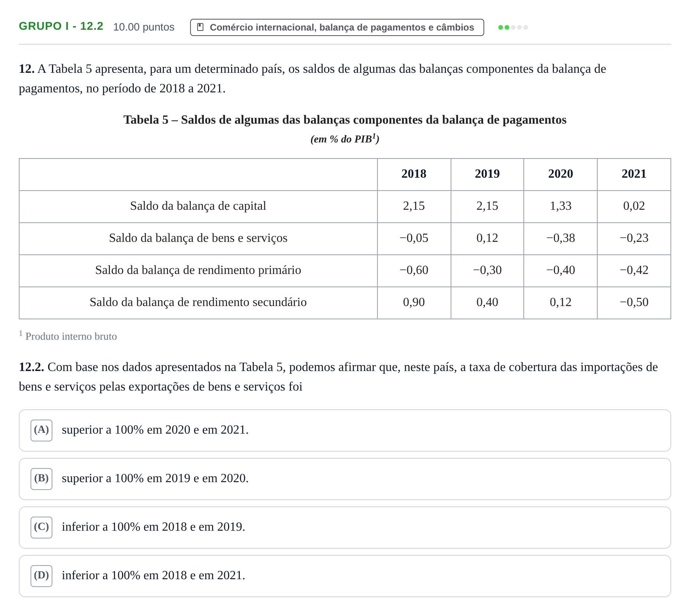Click the −0,42 value for 2021
Image resolution: width=690 pixels, height=616 pixels.
(634, 270)
